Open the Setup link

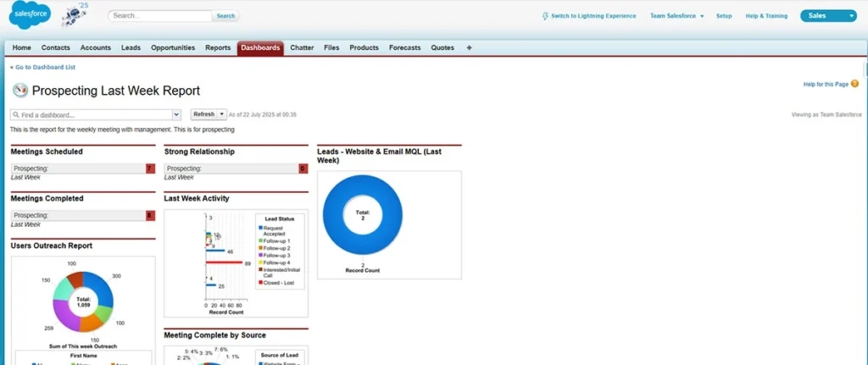coord(724,16)
